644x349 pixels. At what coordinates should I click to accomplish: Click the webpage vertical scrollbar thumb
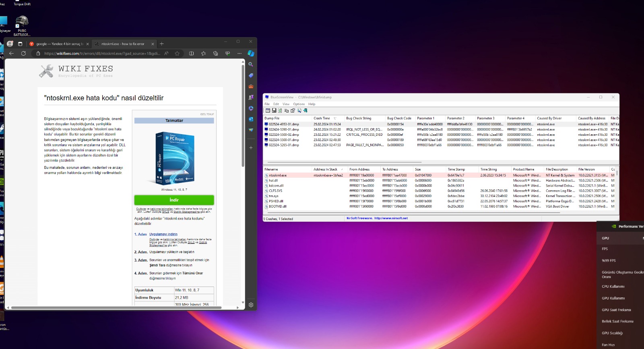pyautogui.click(x=243, y=116)
